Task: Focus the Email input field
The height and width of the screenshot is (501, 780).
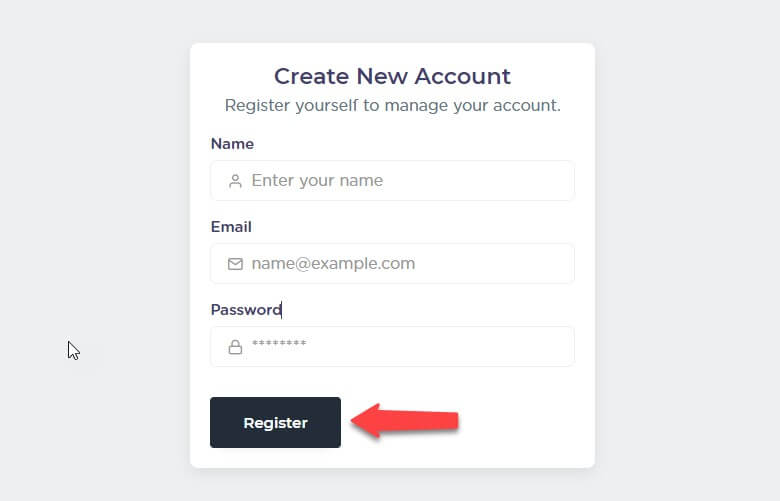Action: pos(392,264)
